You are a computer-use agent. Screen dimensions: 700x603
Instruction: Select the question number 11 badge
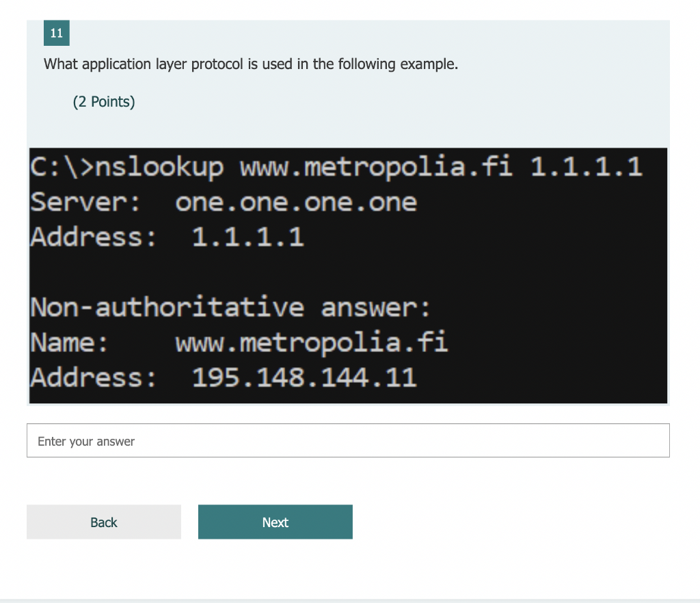tap(57, 33)
